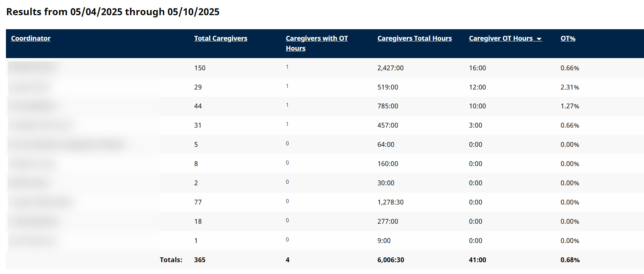Click the 0 link in the 64:00 hours row
Viewport: 644px width, 274px height.
click(x=287, y=143)
